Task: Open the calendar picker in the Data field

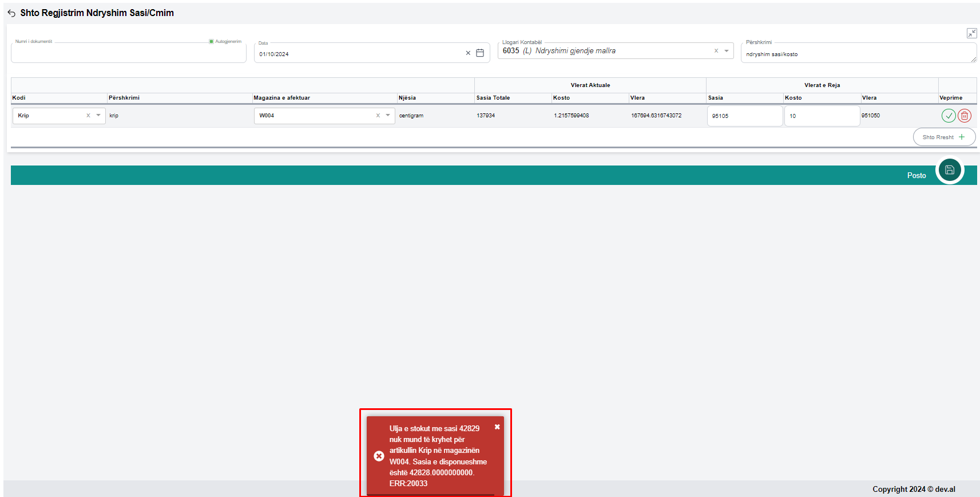Action: (x=480, y=53)
